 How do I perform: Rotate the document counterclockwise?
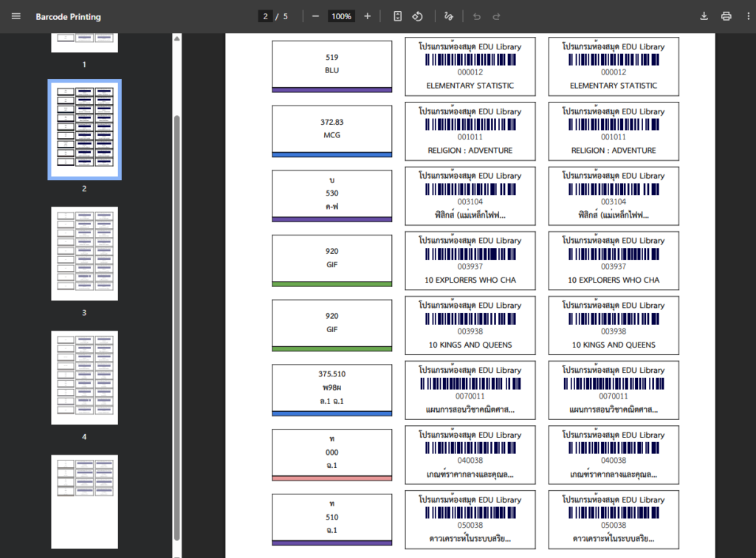click(417, 16)
